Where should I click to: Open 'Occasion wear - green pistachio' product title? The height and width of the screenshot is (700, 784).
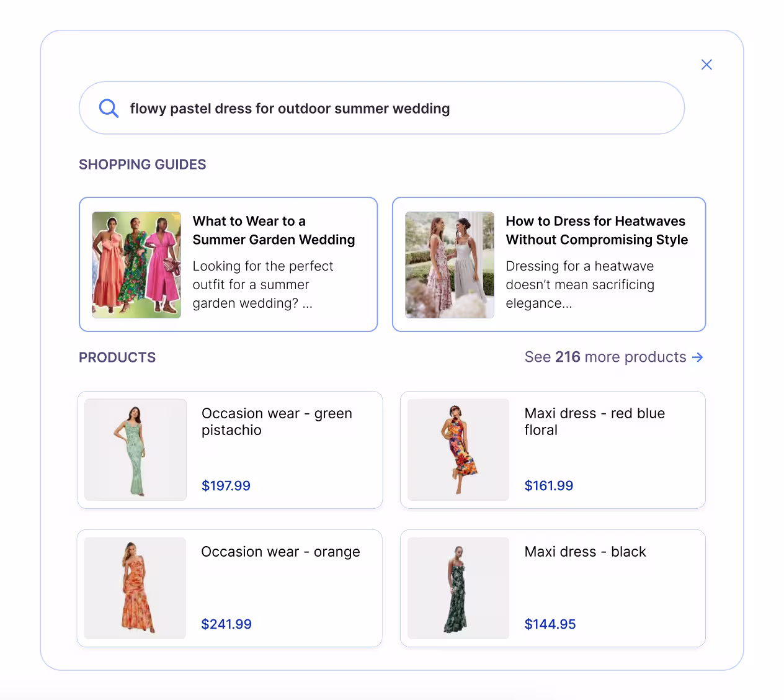277,421
